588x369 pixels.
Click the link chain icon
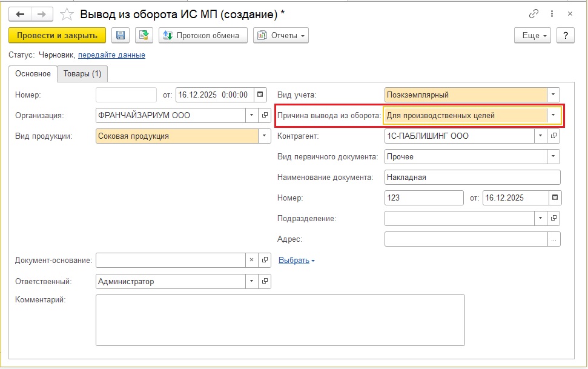pyautogui.click(x=533, y=13)
